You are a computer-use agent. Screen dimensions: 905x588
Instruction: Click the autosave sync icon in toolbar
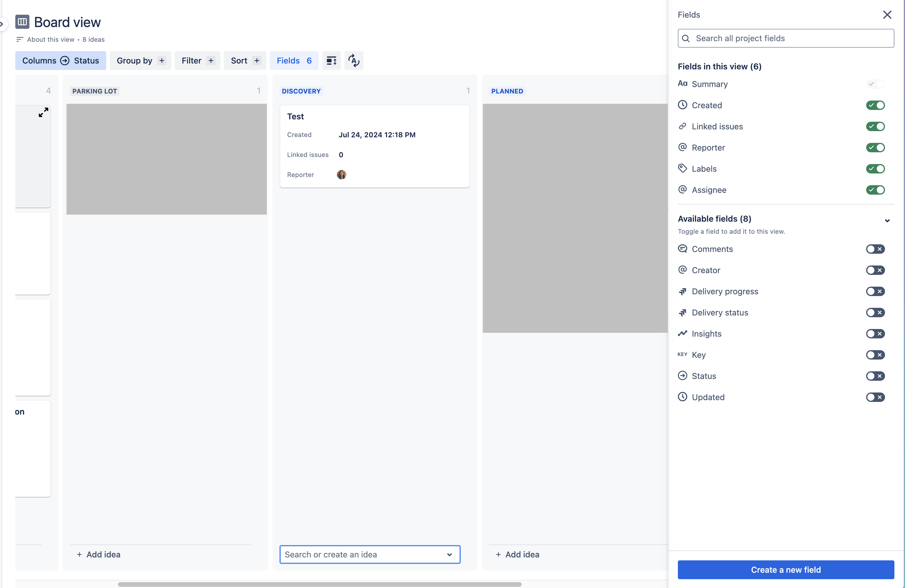[x=354, y=61]
